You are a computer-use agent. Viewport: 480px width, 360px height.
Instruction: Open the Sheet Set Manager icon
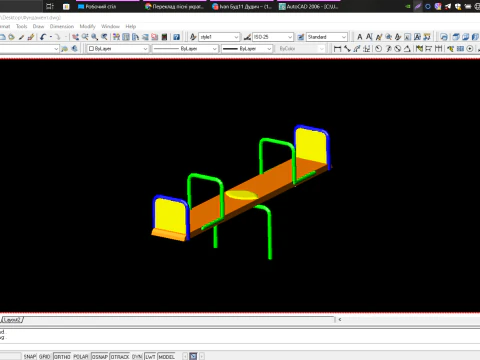click(x=145, y=37)
